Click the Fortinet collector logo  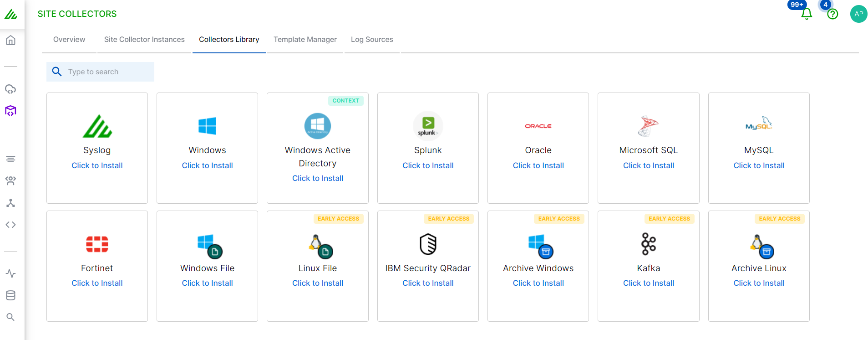pos(97,244)
